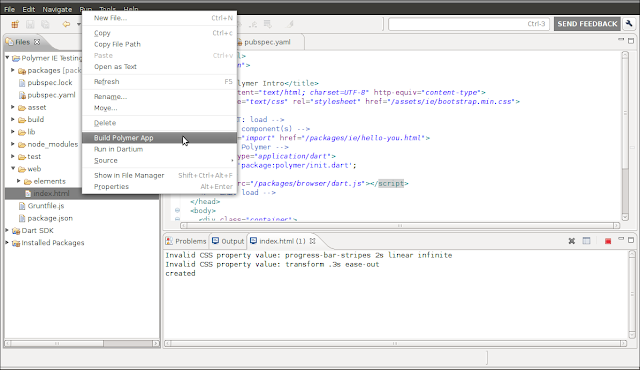Collapse the web folder
Image resolution: width=640 pixels, height=370 pixels.
[x=13, y=168]
